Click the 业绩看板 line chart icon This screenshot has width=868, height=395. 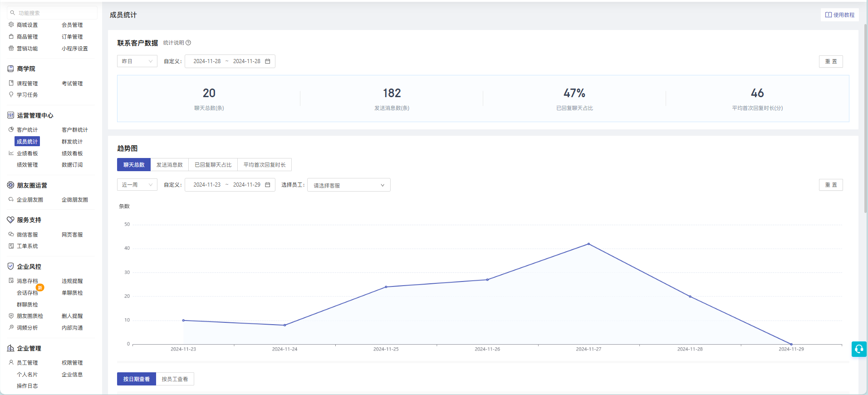point(11,153)
